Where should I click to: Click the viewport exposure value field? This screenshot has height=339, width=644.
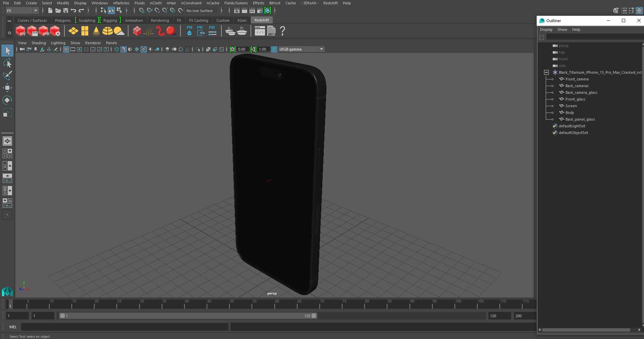242,49
